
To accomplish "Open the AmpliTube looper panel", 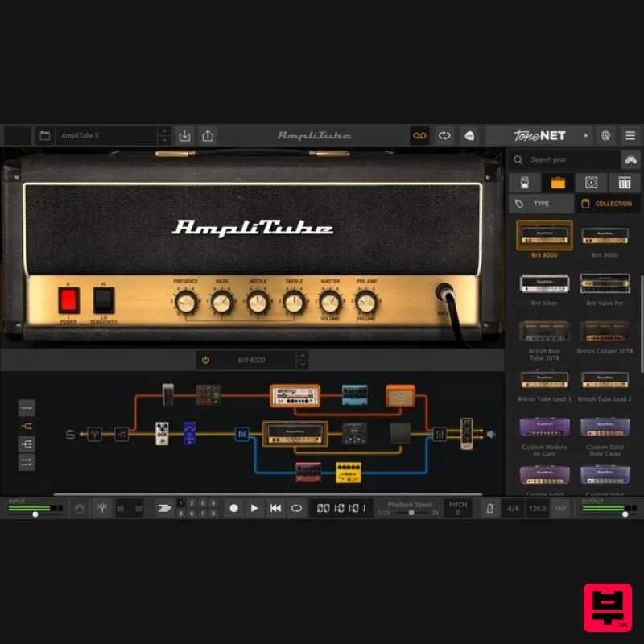I will (419, 136).
